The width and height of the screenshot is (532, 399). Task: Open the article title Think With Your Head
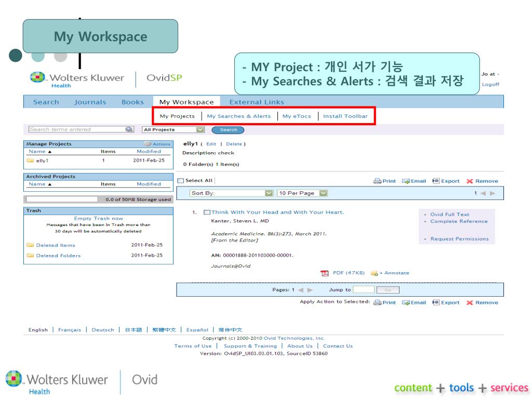click(x=277, y=212)
